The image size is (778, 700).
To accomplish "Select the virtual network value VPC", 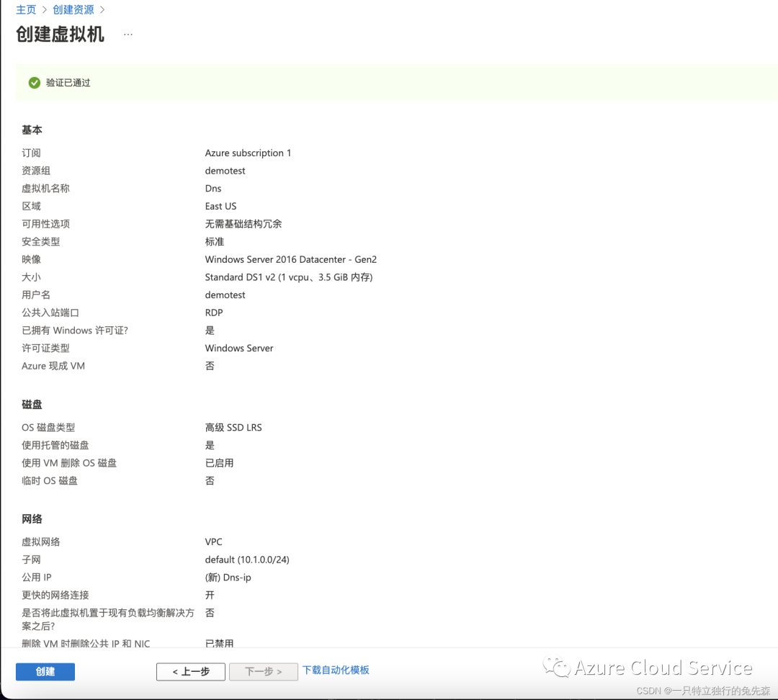I will [x=214, y=542].
